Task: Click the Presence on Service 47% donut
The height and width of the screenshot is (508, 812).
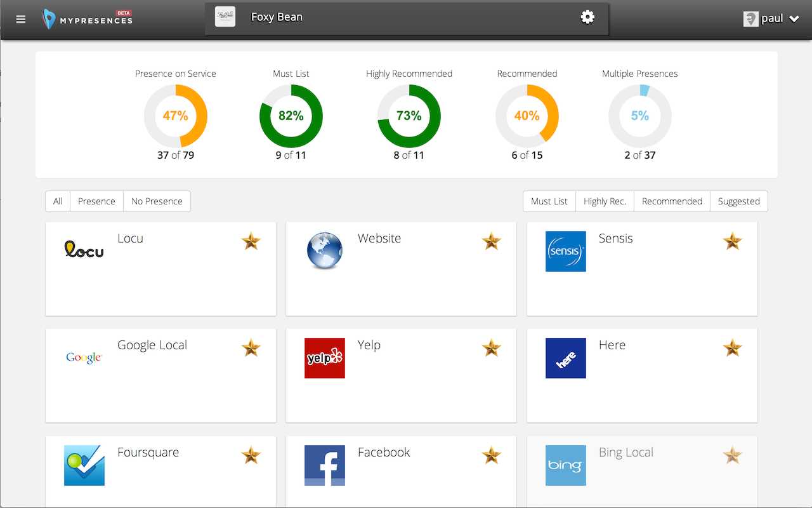Action: click(176, 116)
